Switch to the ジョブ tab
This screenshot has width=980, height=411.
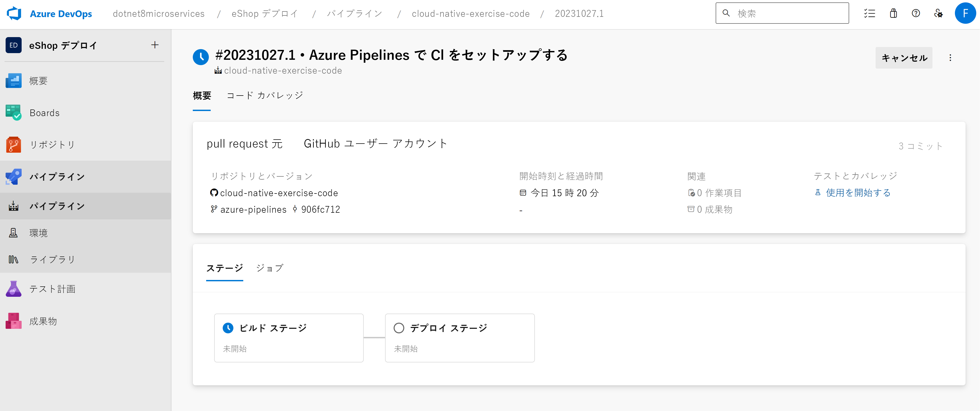(270, 268)
